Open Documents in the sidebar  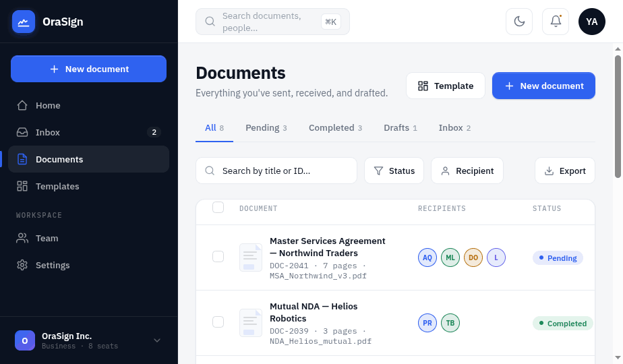pyautogui.click(x=88, y=159)
